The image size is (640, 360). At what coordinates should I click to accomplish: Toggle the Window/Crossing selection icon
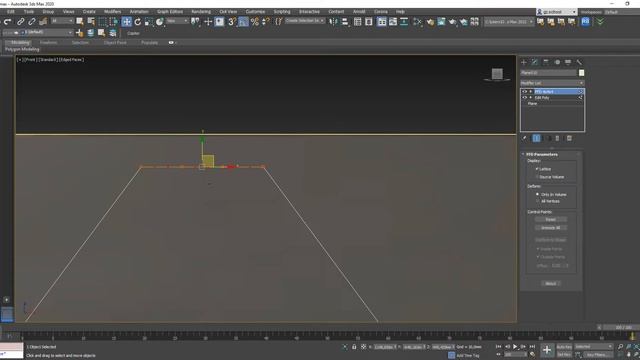tap(113, 22)
